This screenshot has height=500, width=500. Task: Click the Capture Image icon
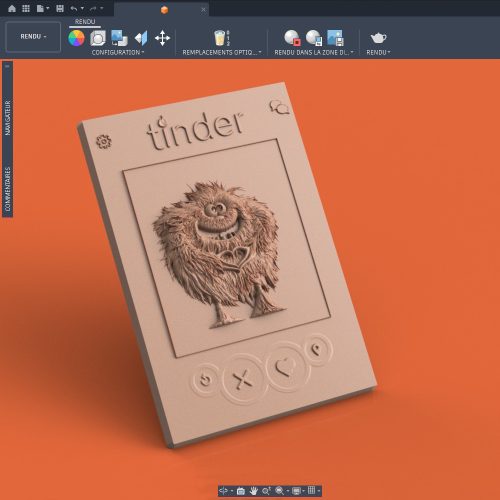335,37
